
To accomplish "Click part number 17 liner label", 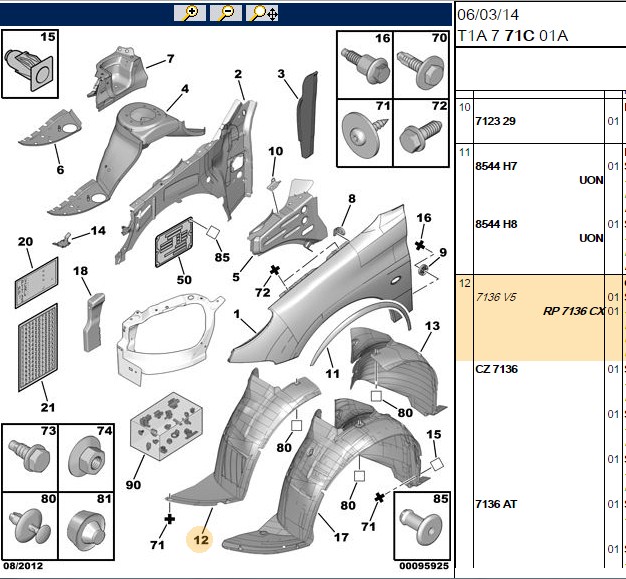I will point(341,537).
